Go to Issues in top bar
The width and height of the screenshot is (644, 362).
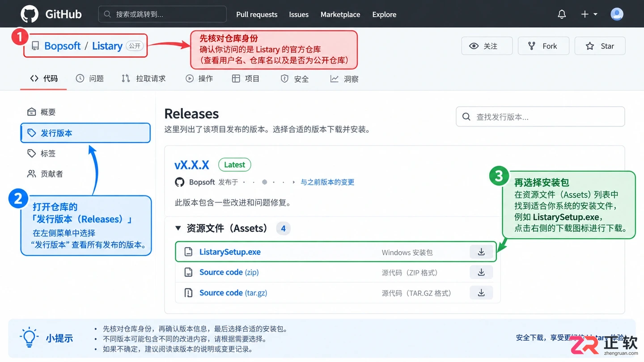pos(299,14)
